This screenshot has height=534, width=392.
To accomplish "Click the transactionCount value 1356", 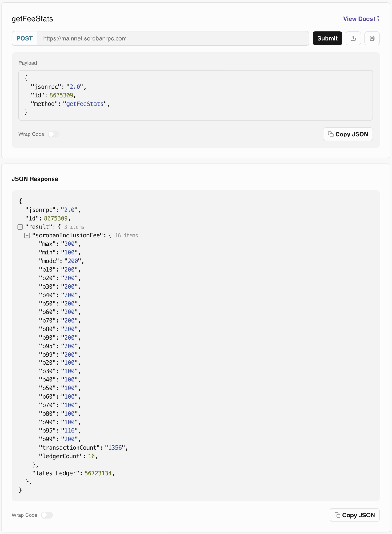I will (115, 448).
